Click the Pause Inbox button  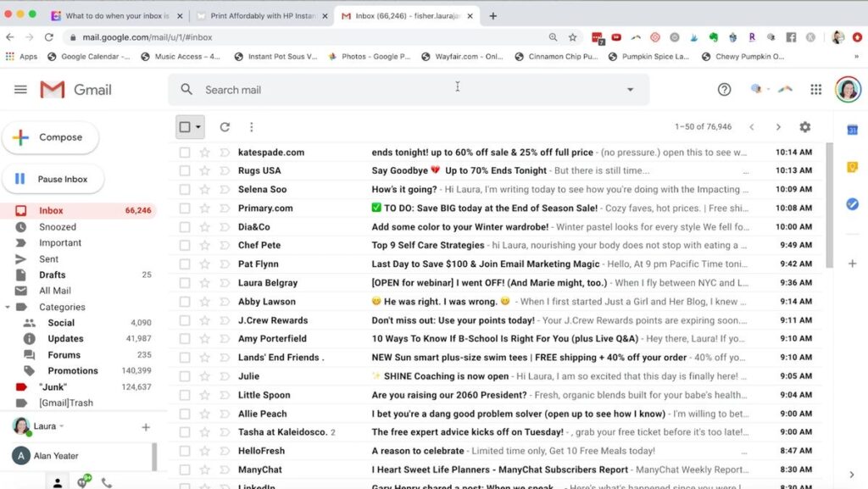click(x=53, y=179)
